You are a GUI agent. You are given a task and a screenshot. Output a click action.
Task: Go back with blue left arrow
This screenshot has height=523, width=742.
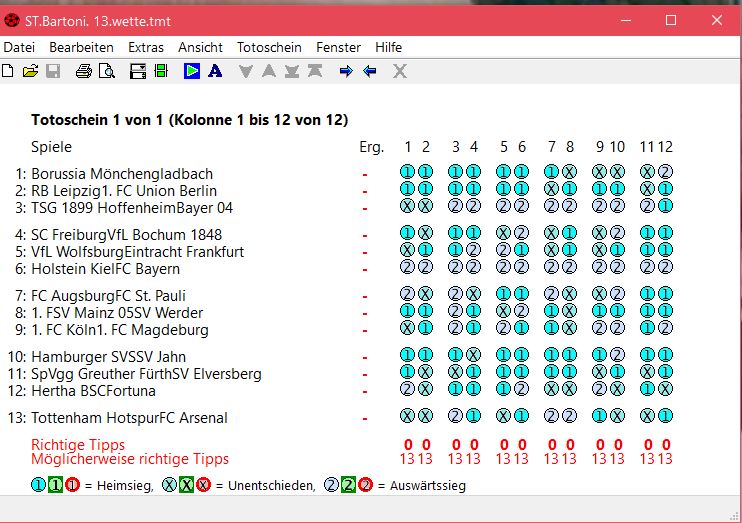click(x=370, y=71)
